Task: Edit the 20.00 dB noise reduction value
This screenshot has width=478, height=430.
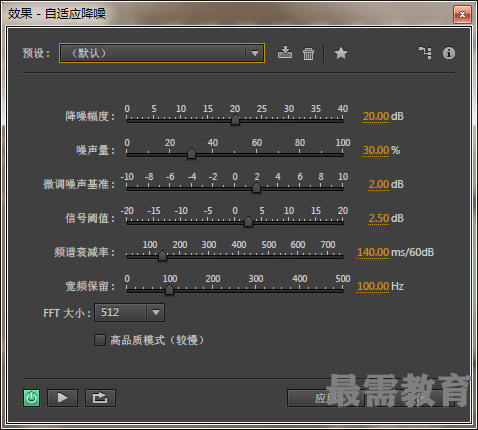Action: tap(376, 116)
